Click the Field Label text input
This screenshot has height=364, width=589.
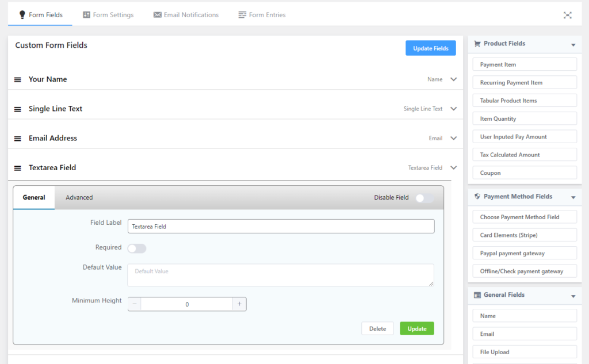[x=281, y=227]
